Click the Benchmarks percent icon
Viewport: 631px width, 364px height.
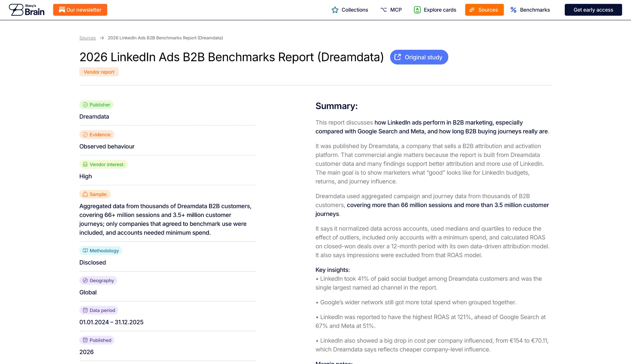coord(513,10)
